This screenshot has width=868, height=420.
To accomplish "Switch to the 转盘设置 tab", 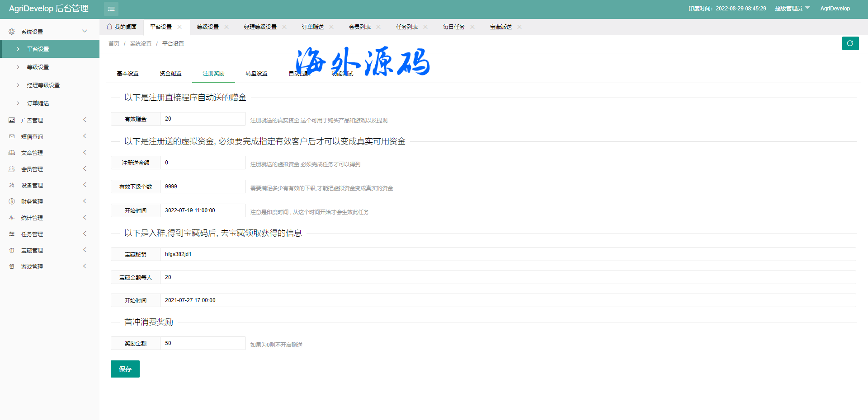I will coord(256,74).
